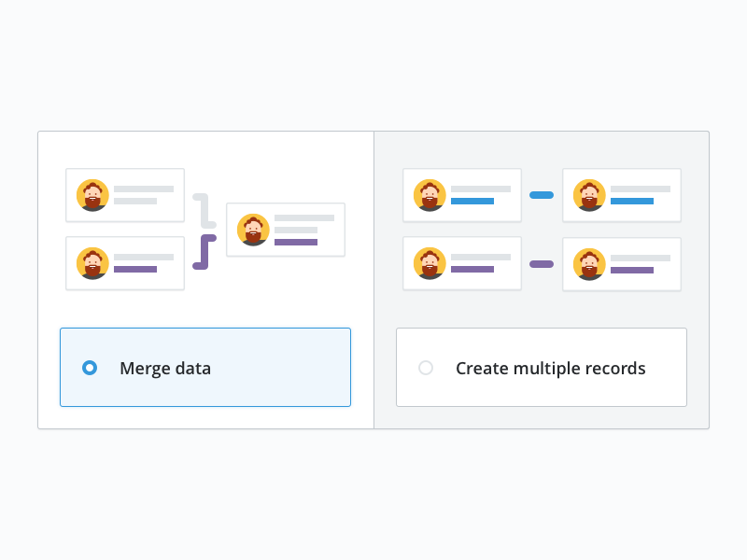Click the avatar in the lower-left record card
Image resolution: width=747 pixels, height=560 pixels.
91,262
